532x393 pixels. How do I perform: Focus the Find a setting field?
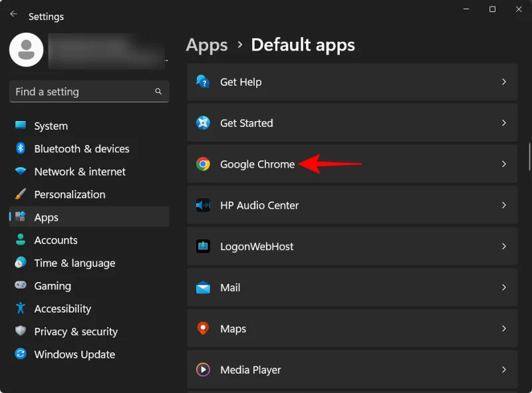click(89, 91)
